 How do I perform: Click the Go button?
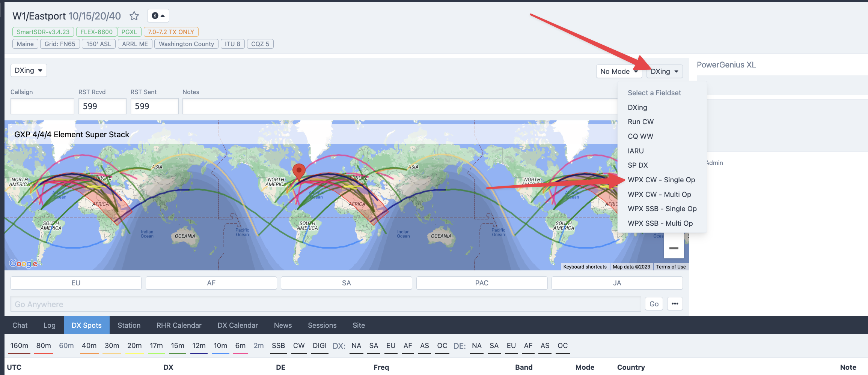[x=654, y=304]
